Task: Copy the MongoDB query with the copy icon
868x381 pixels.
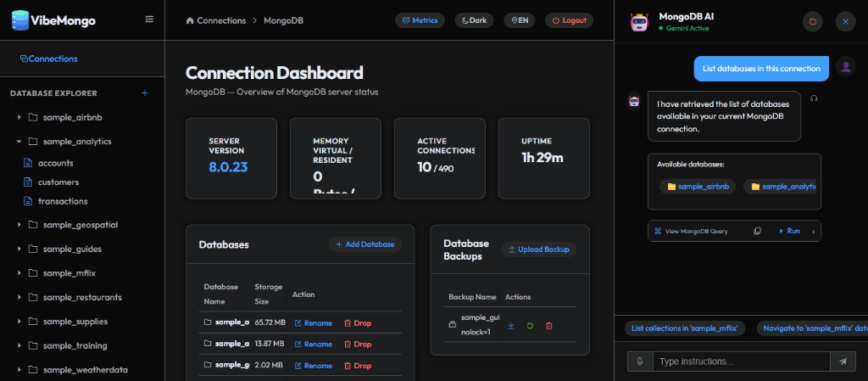Action: click(757, 231)
